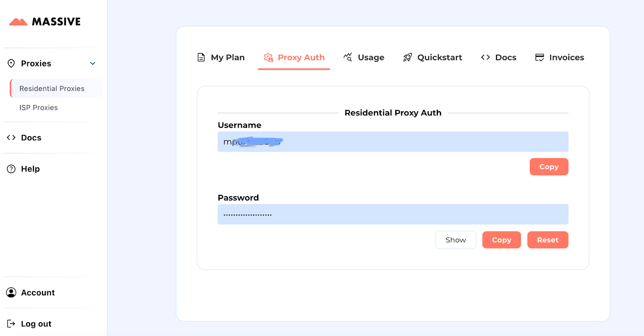The height and width of the screenshot is (336, 644).
Task: Switch to the Docs tab
Action: pos(498,58)
